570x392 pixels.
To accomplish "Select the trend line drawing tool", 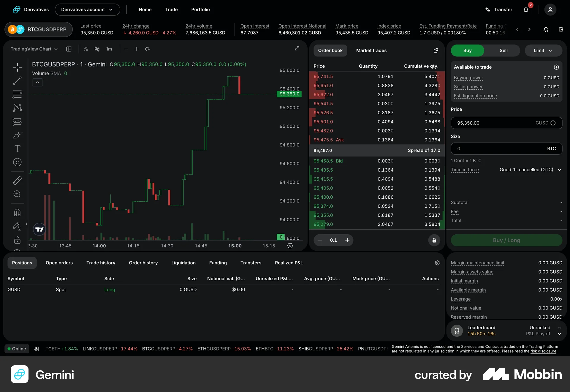I will [17, 81].
